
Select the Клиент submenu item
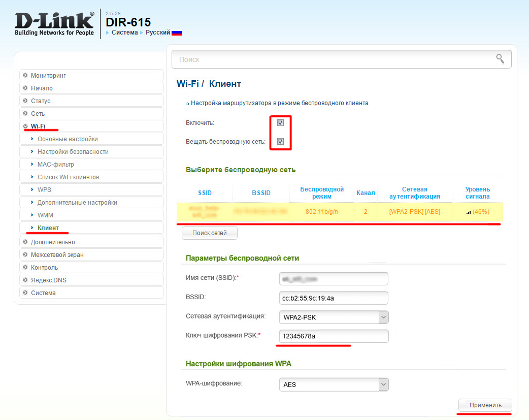coord(92,228)
